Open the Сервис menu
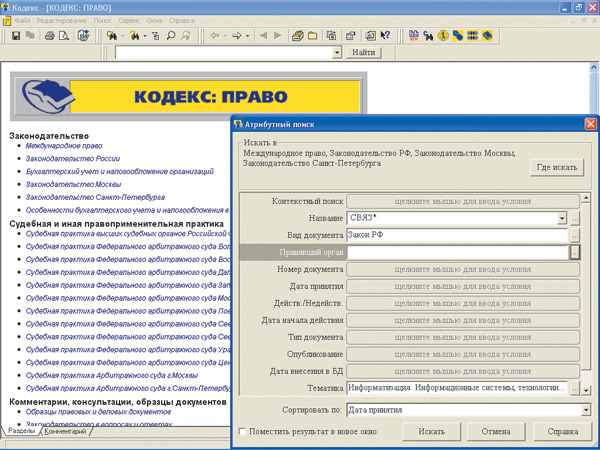The width and height of the screenshot is (600, 450). tap(129, 21)
